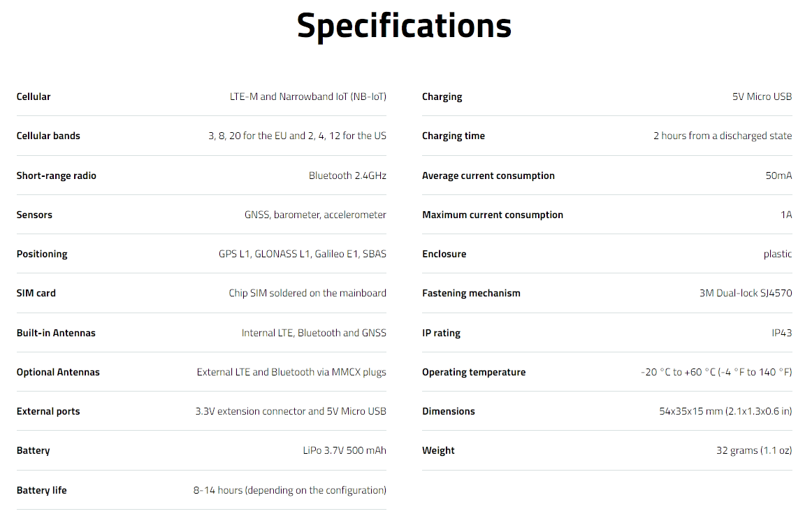Select the Cellular label

click(x=34, y=96)
